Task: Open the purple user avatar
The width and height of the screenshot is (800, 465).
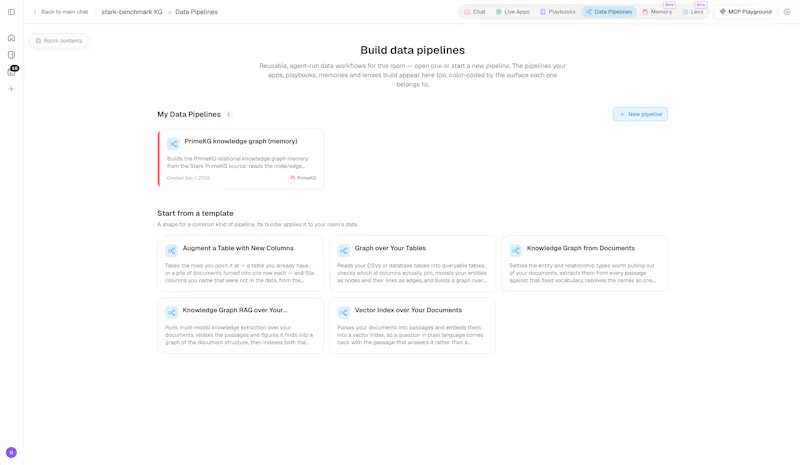Action: pos(11,452)
